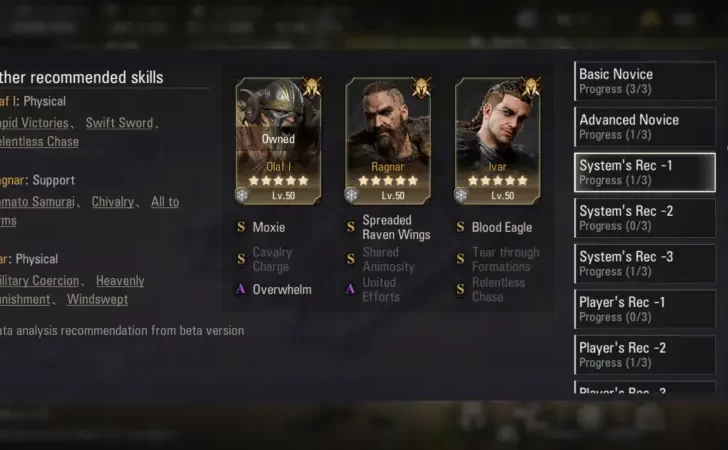This screenshot has height=450, width=728.
Task: Click the snowflake icon on Ivar card
Action: pyautogui.click(x=461, y=195)
